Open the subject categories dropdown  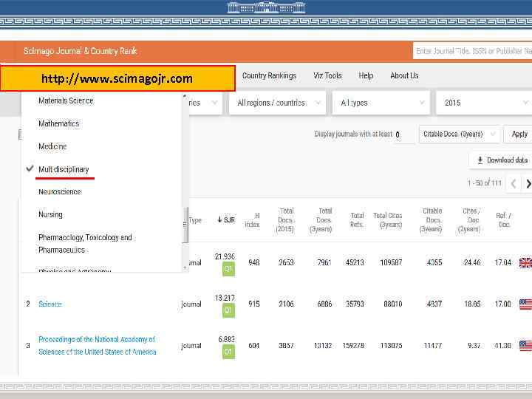point(205,103)
